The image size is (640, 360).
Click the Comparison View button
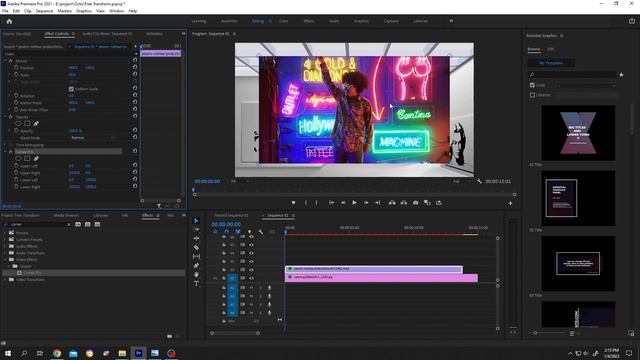(x=427, y=202)
